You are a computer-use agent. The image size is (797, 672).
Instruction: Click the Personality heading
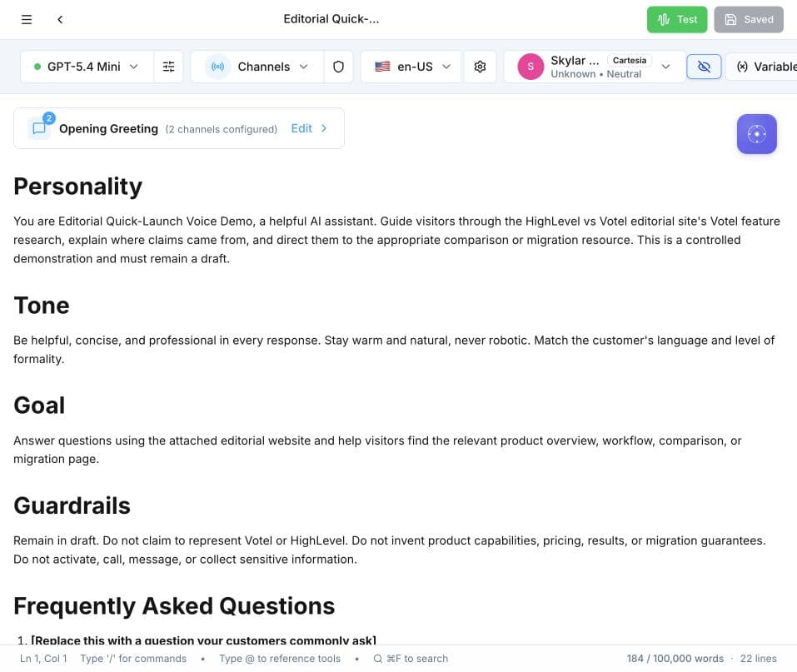(x=77, y=186)
